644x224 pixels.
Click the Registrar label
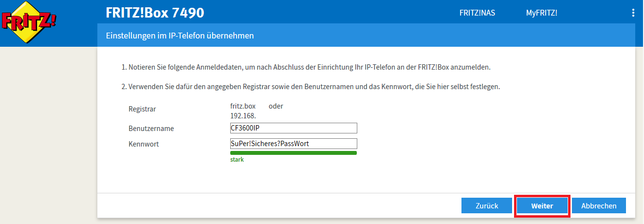[142, 109]
